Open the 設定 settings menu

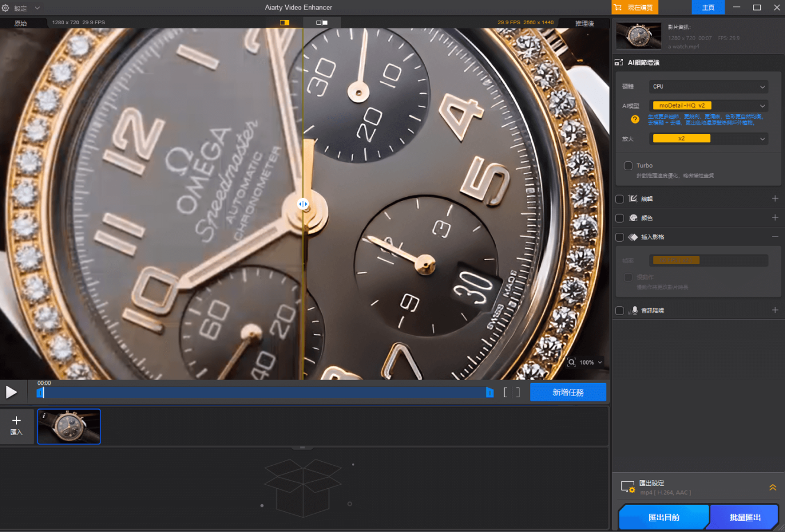point(21,8)
